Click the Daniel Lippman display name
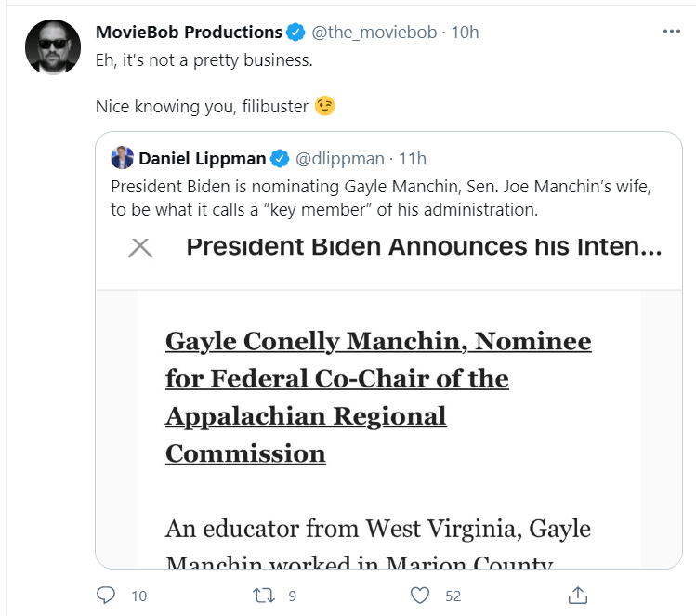696x616 pixels. 202,159
